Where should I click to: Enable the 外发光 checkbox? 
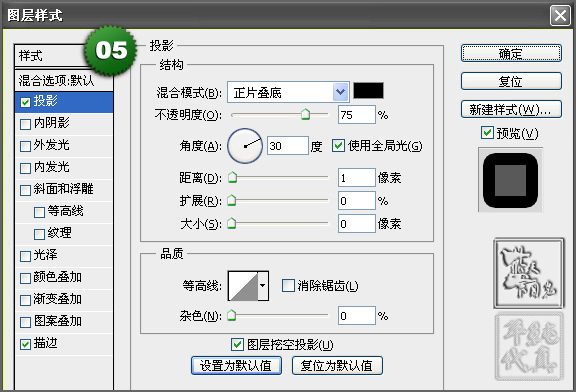(x=25, y=146)
